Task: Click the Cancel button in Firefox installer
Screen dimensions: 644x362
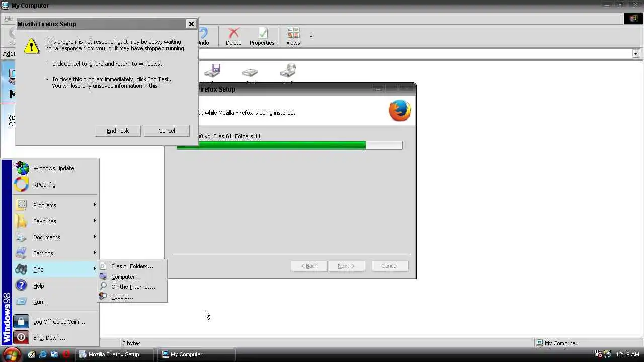Action: (389, 266)
